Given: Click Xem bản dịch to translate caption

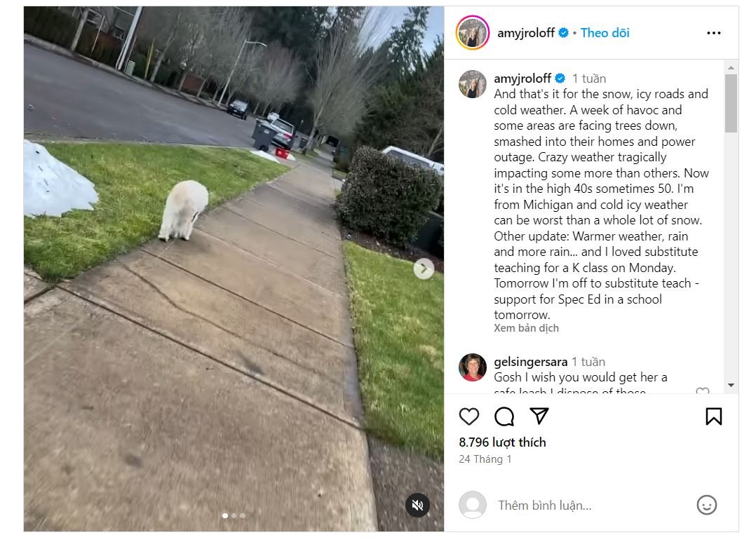Looking at the screenshot, I should 526,328.
